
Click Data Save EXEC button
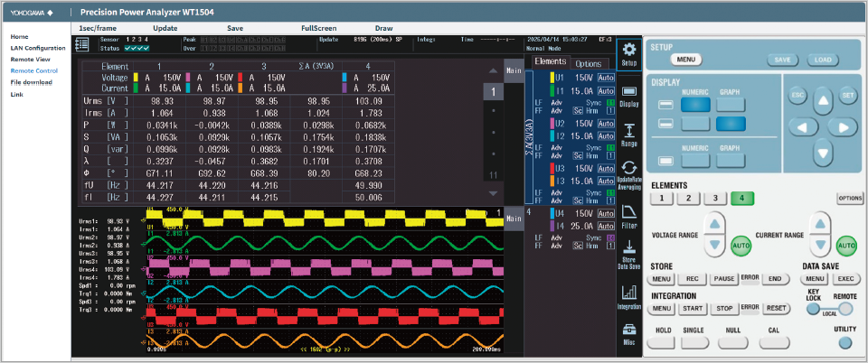click(x=844, y=279)
